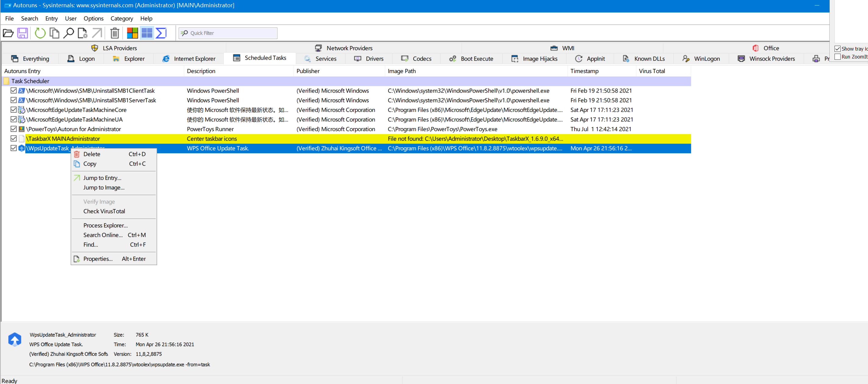Click the green Refresh icon
Screen dimensions: 868x384
point(40,33)
